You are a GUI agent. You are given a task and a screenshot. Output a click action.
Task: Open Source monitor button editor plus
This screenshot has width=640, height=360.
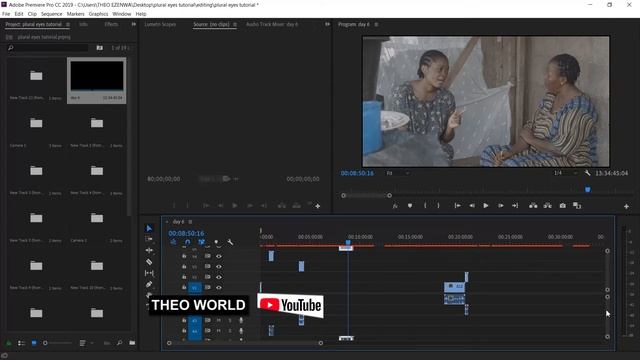[x=318, y=207]
